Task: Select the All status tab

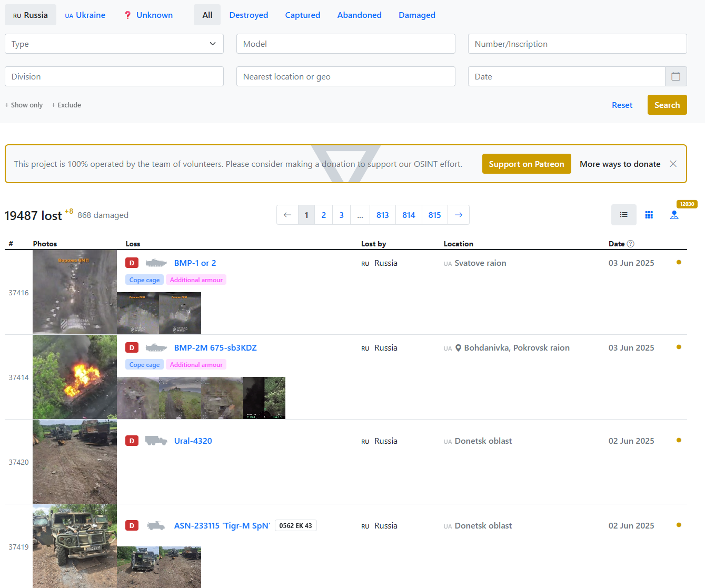Action: 207,15
